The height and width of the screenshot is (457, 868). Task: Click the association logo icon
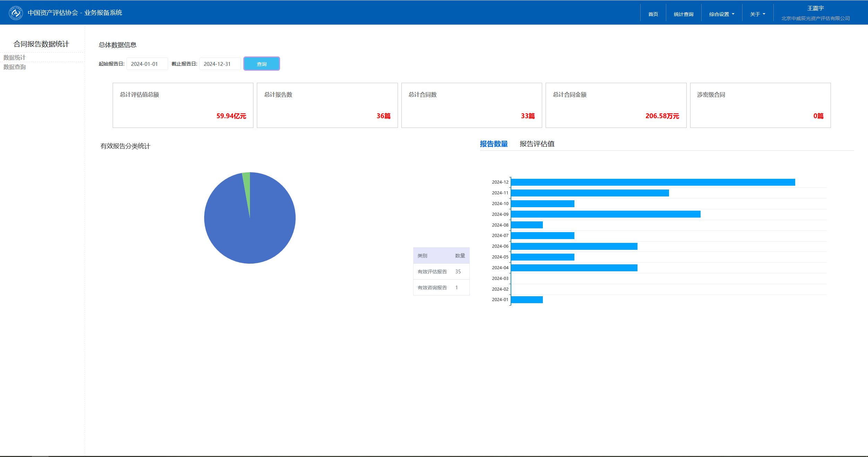(x=16, y=13)
